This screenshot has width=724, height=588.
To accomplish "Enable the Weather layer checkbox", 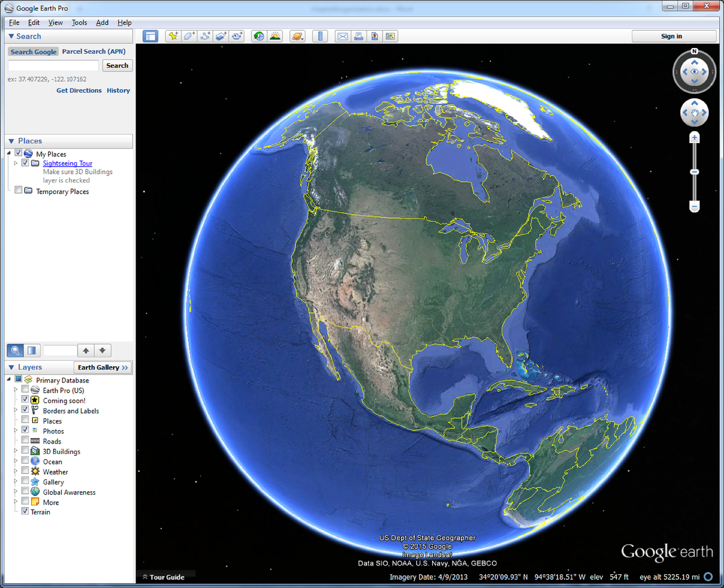I will click(x=25, y=471).
